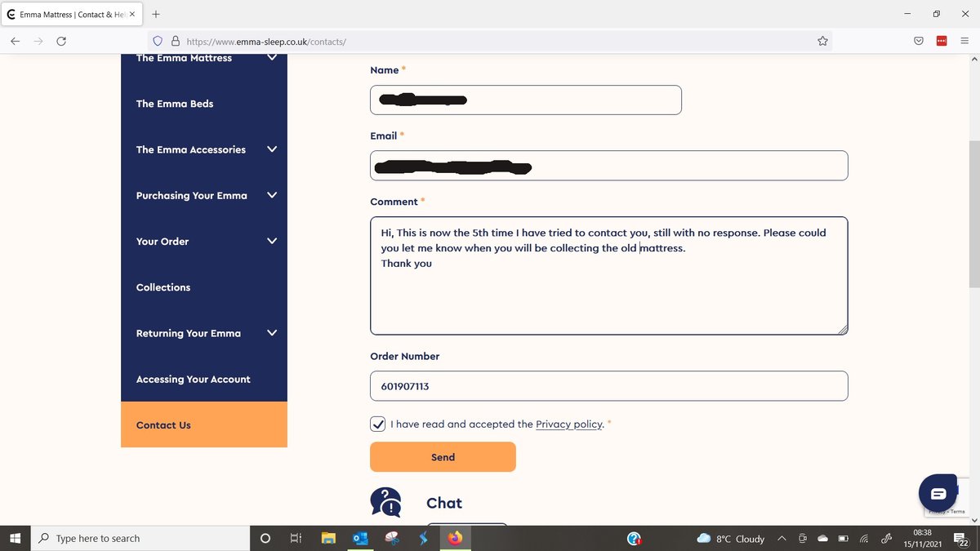Click the Cortana circle icon on taskbar
This screenshot has height=551, width=980.
(265, 538)
